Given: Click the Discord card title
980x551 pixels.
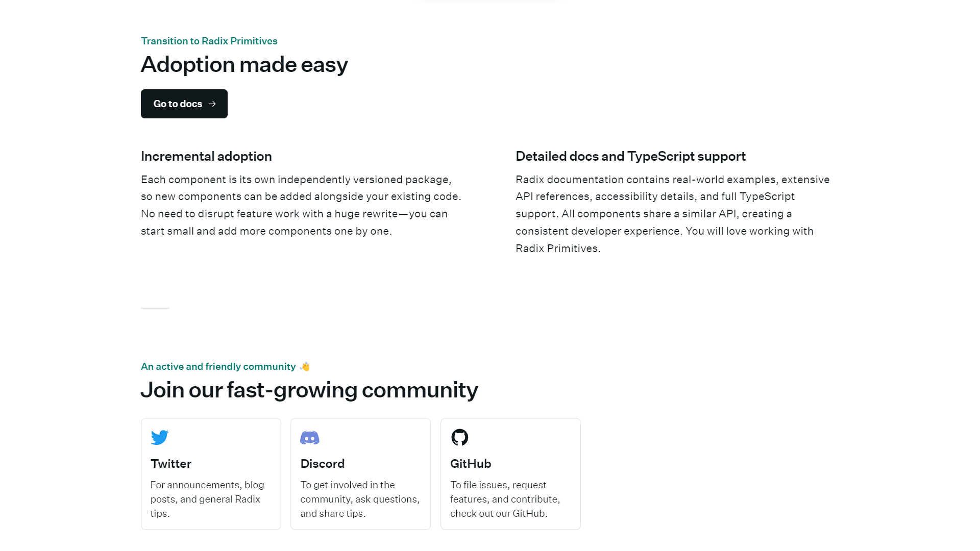Looking at the screenshot, I should pos(323,464).
